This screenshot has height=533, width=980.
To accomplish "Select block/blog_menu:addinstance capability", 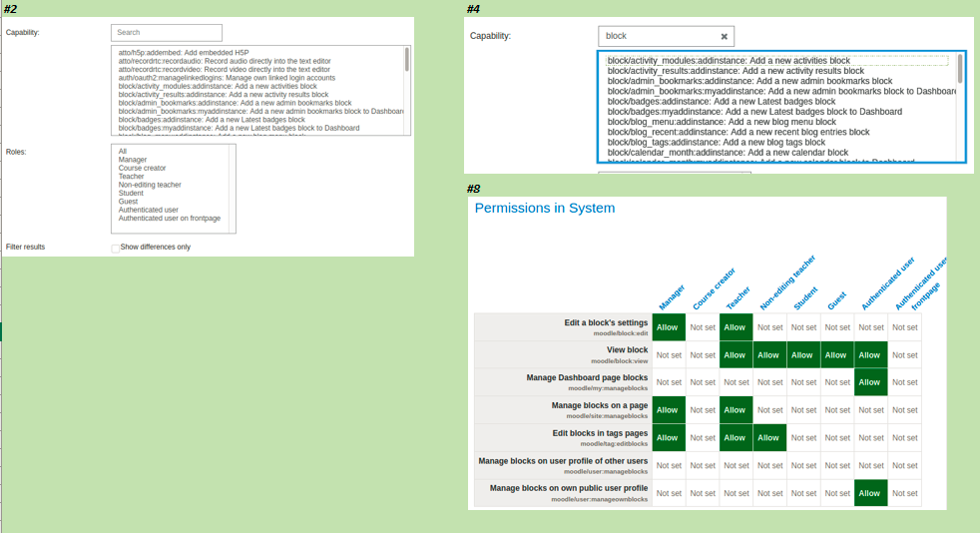I will (x=722, y=122).
